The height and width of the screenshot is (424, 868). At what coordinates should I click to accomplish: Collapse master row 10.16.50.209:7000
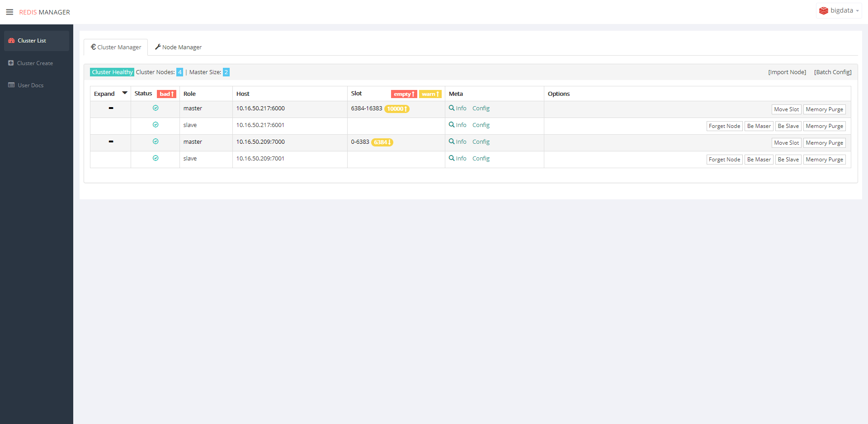click(x=111, y=141)
